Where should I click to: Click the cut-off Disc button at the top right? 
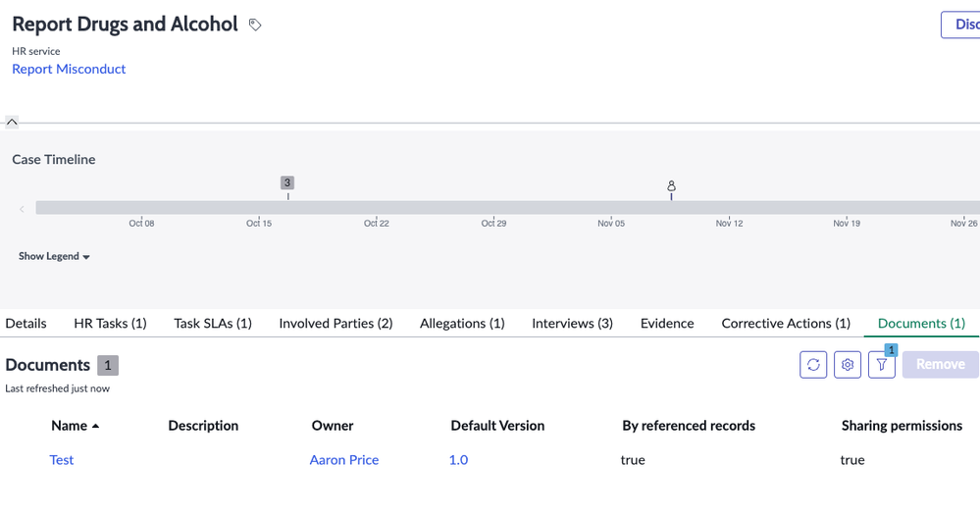pyautogui.click(x=960, y=25)
